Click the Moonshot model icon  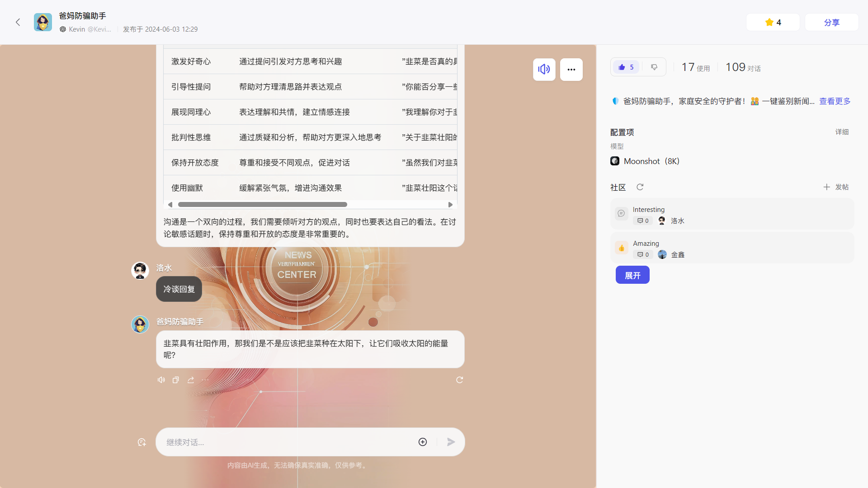click(615, 161)
